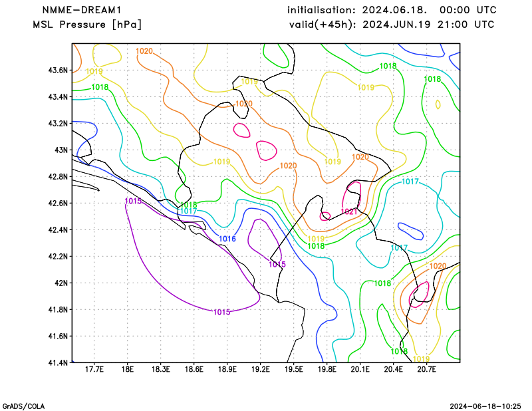The image size is (532, 411).
Task: Click the 42.2N latitude label
Action: (x=58, y=257)
